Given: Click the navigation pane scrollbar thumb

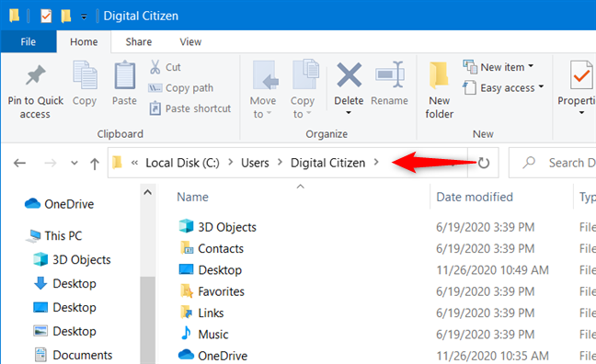Looking at the screenshot, I should tap(148, 320).
